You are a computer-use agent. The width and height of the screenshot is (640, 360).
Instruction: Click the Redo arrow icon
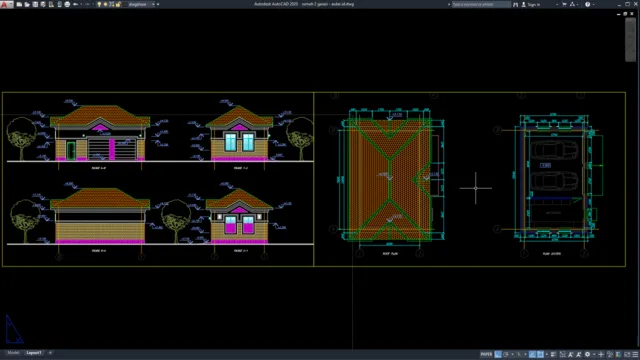coord(87,4)
